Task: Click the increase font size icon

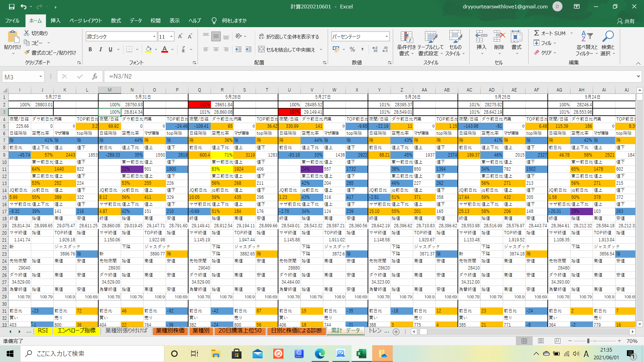Action: 180,37
